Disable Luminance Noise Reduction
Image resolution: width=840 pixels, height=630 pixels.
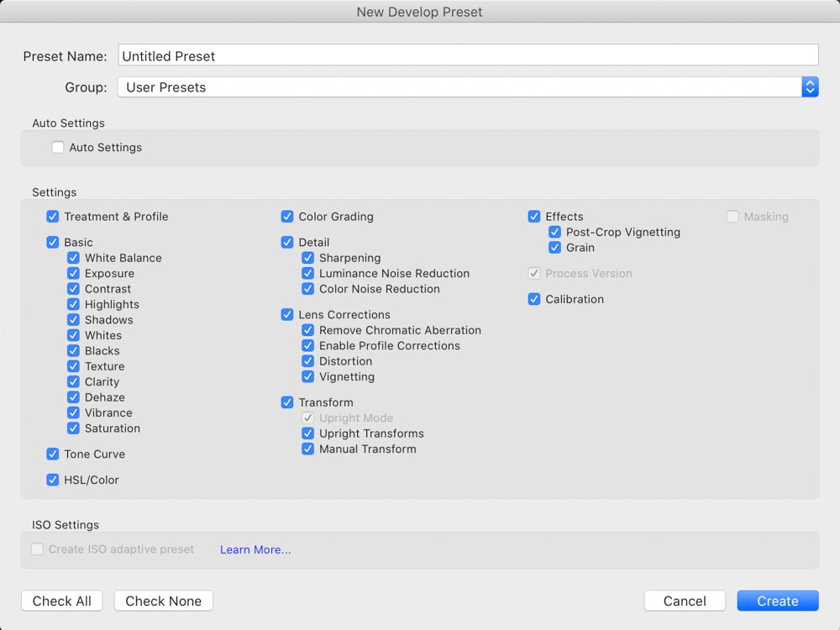pos(308,273)
